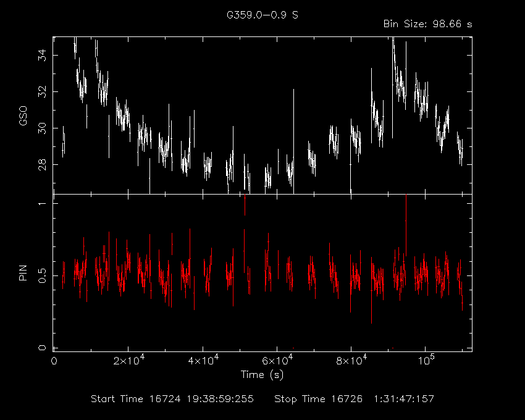Image resolution: width=525 pixels, height=420 pixels.
Task: Click the 4×10^4 x-axis tick label
Action: [203, 359]
